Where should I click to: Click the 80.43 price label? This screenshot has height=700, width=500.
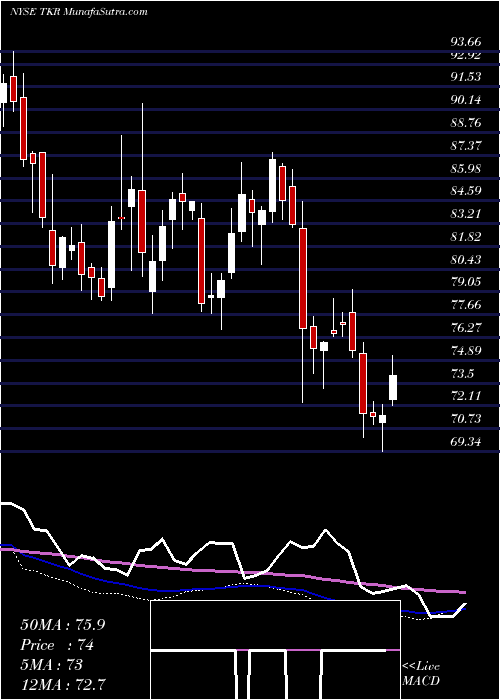[x=466, y=260]
